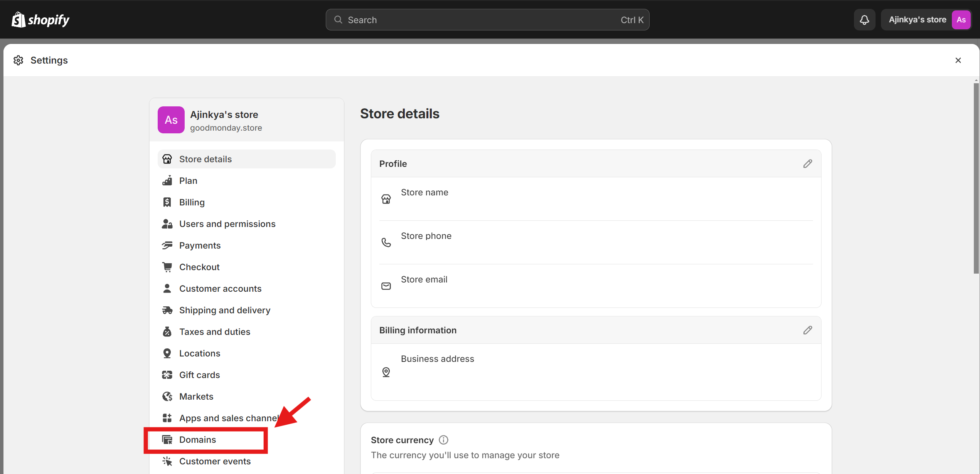This screenshot has width=980, height=474.
Task: Click the Shopify logo
Action: coord(40,20)
